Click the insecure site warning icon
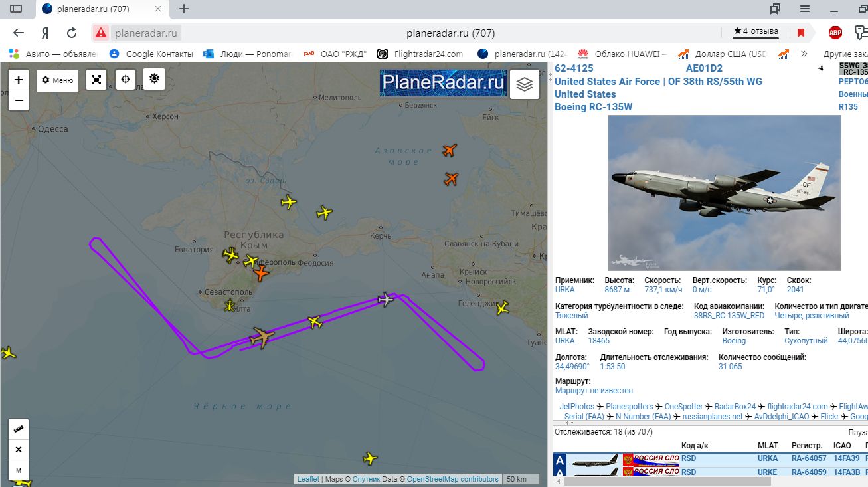The image size is (868, 487). coord(100,33)
